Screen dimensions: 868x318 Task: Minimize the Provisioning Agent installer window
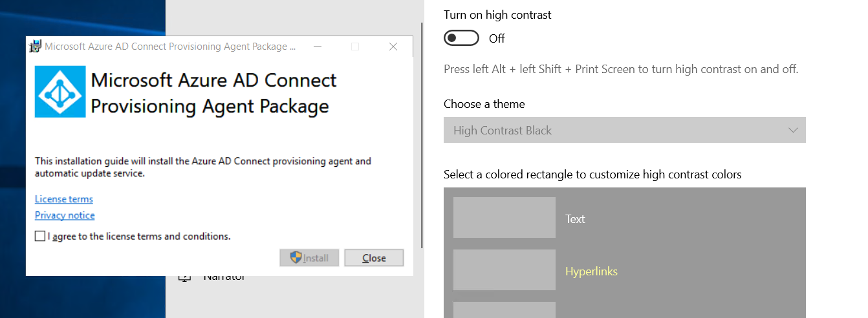pyautogui.click(x=317, y=47)
